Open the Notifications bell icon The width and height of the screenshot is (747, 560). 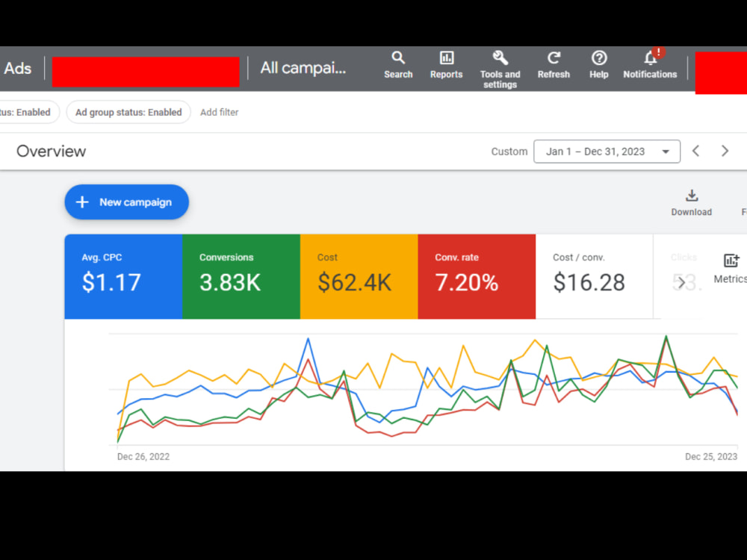click(650, 65)
